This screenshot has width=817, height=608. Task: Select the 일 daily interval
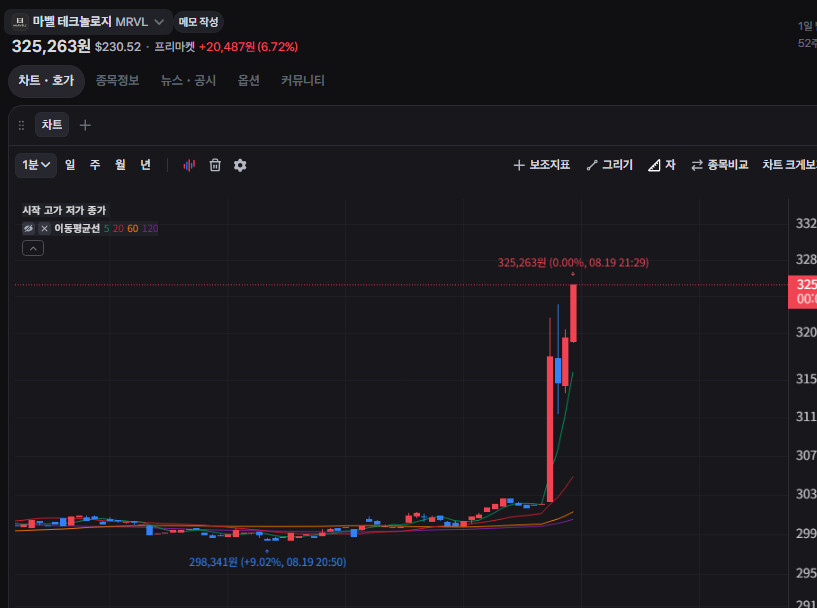[70, 165]
